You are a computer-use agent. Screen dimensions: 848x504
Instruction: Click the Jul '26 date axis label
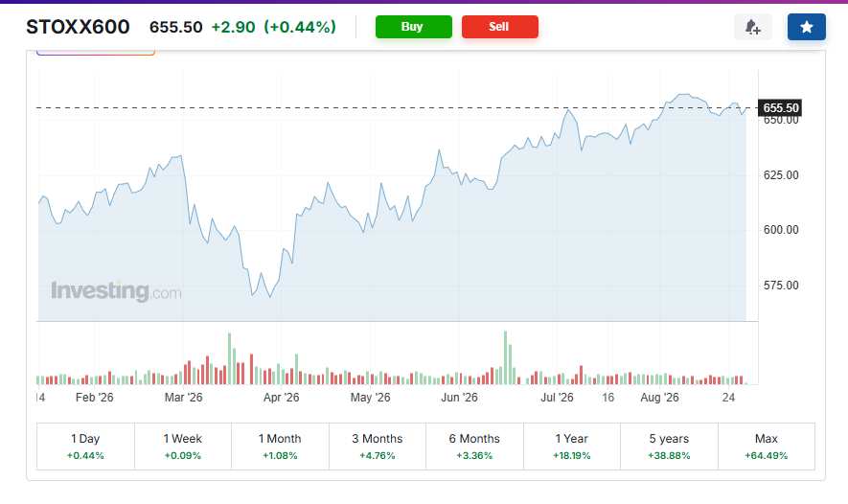[x=557, y=398]
